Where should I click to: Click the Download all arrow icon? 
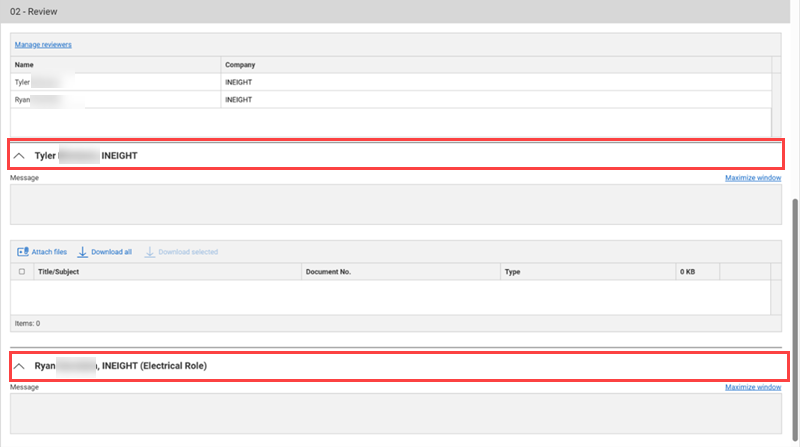click(82, 252)
